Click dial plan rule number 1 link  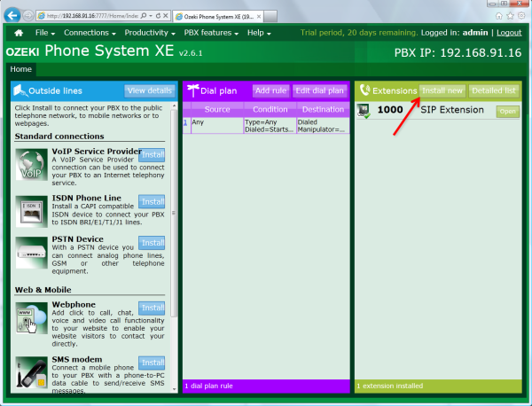185,122
